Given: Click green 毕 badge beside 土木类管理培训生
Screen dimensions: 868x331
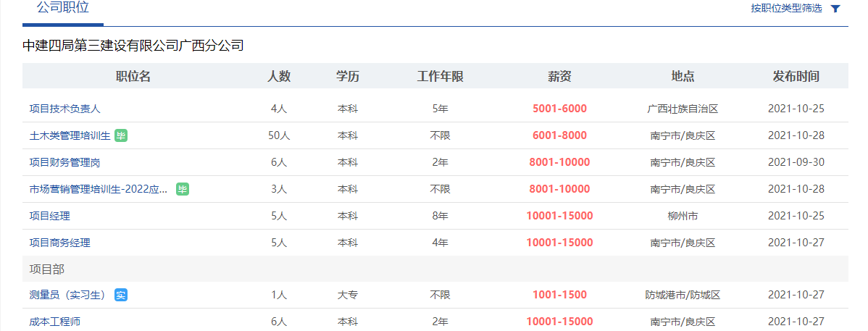Looking at the screenshot, I should (121, 135).
